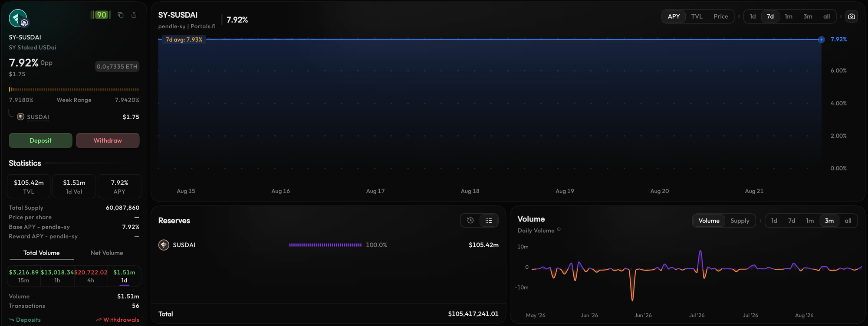Click the Base APY - pendle-sy label
Image resolution: width=868 pixels, height=326 pixels.
39,227
